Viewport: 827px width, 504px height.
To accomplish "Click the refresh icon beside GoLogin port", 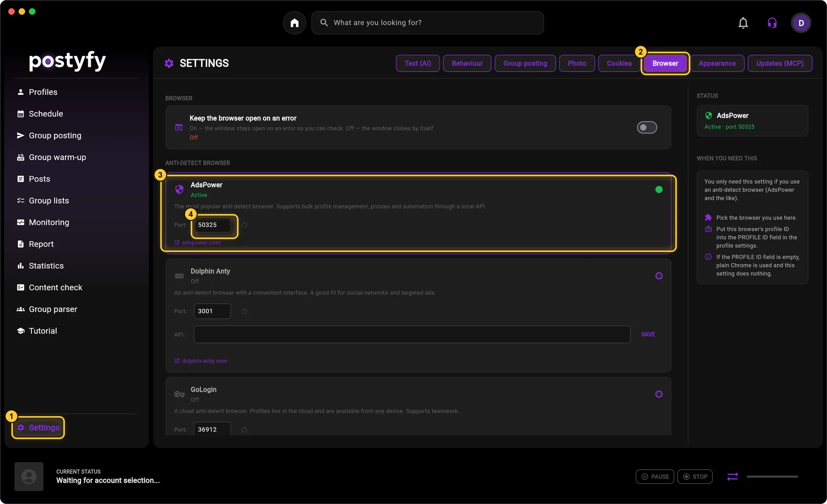I will click(x=244, y=430).
